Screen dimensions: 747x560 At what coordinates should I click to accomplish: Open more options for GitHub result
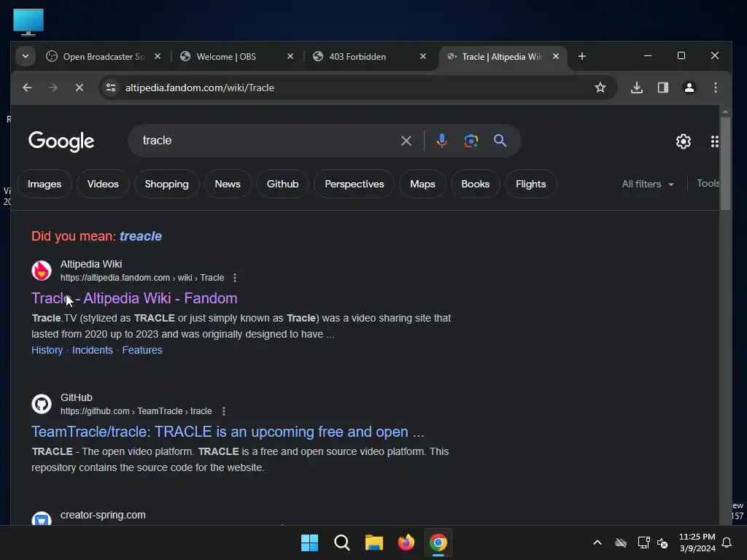click(x=223, y=411)
